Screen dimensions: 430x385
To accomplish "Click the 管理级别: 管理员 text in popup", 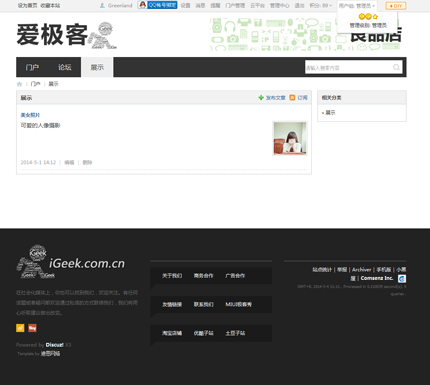I will [x=368, y=25].
